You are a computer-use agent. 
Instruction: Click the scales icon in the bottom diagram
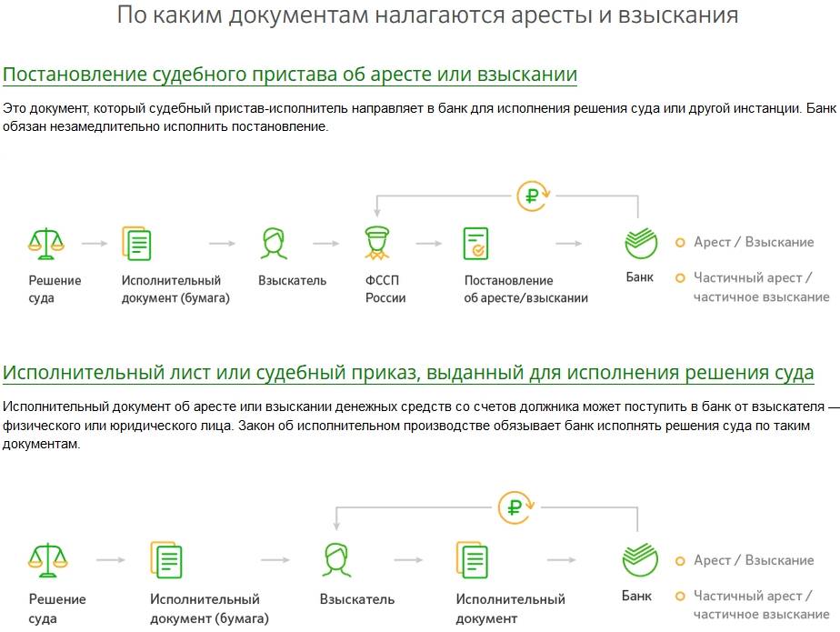click(47, 561)
